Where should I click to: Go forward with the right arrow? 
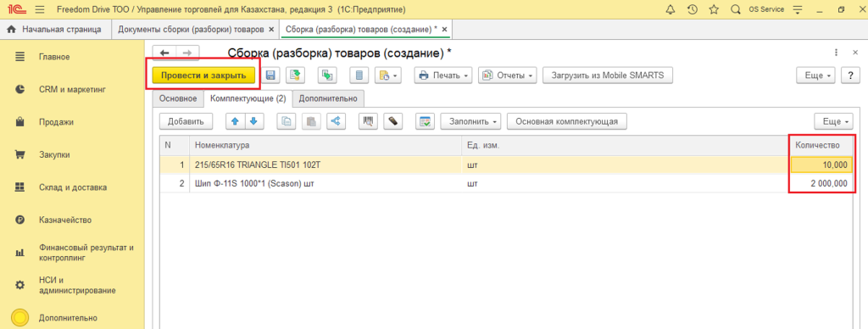pos(187,53)
